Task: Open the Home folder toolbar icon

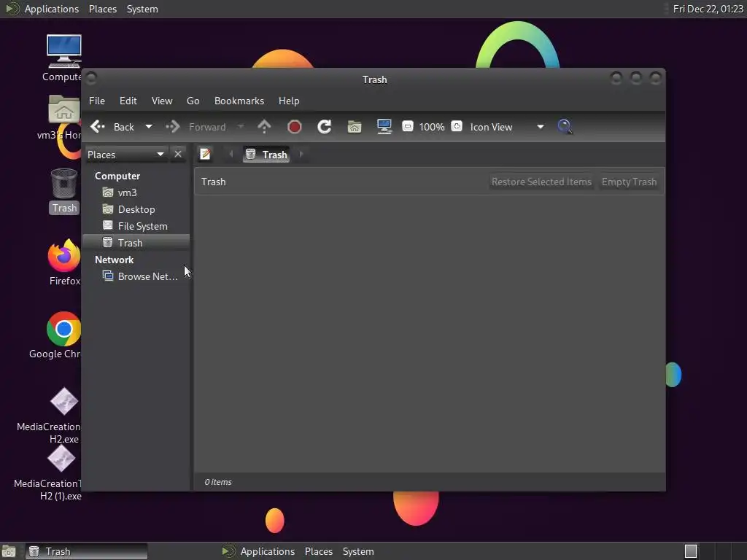Action: 355,127
